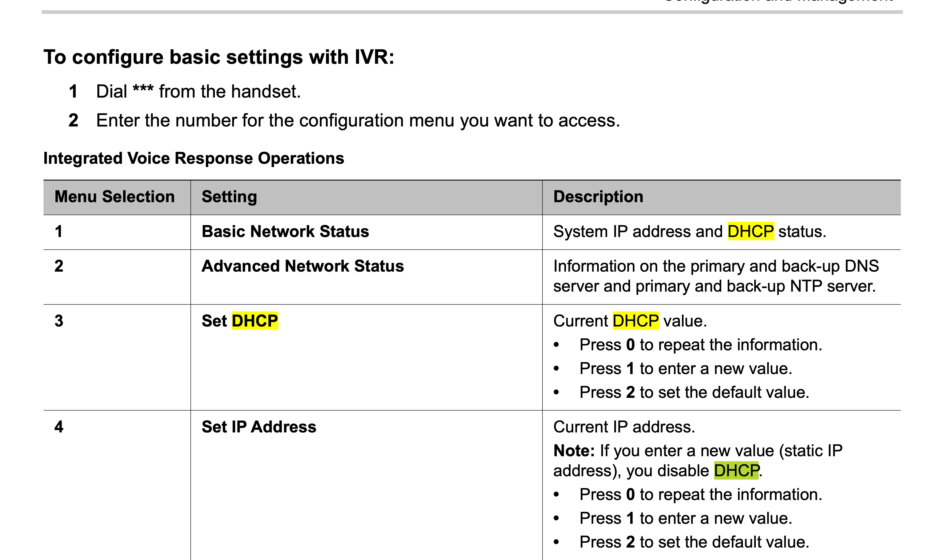Screen dimensions: 928x560
Task: Click the 'Current IP address.' description line
Action: pos(624,427)
